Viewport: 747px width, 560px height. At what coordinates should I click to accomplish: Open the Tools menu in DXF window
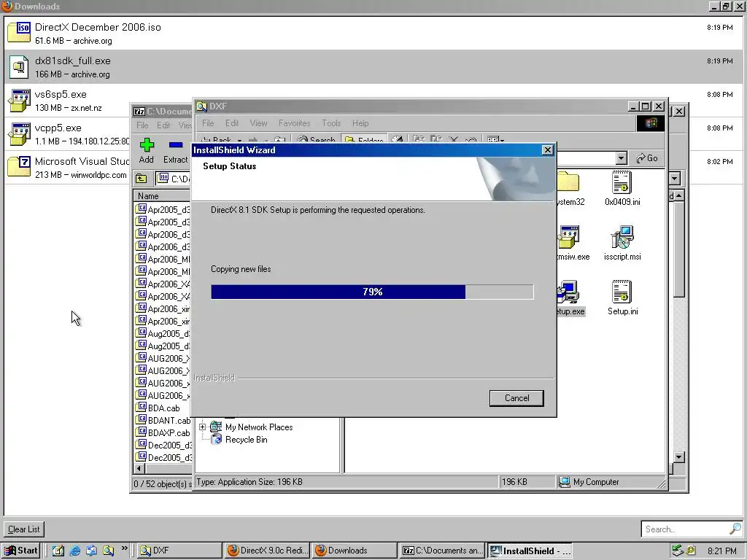pyautogui.click(x=331, y=123)
